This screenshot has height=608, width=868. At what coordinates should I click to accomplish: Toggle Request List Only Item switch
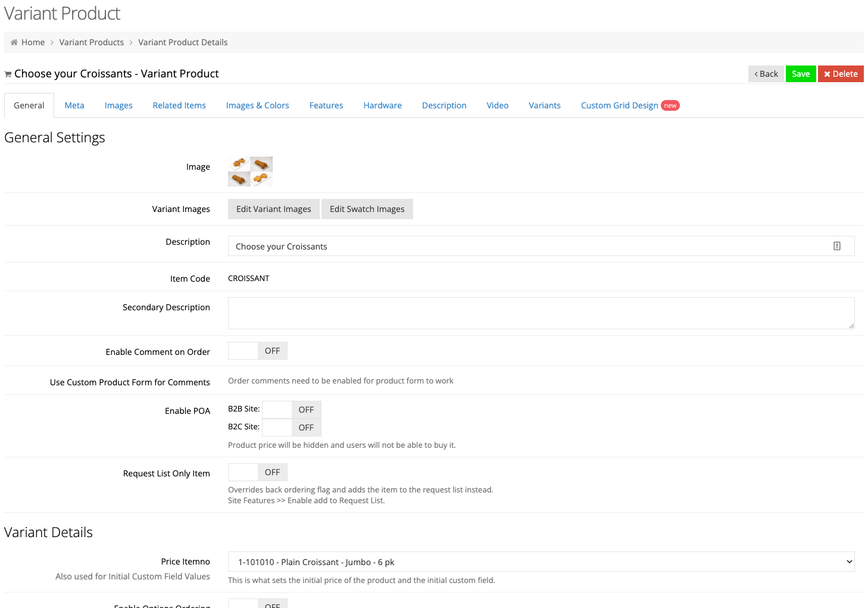(257, 472)
